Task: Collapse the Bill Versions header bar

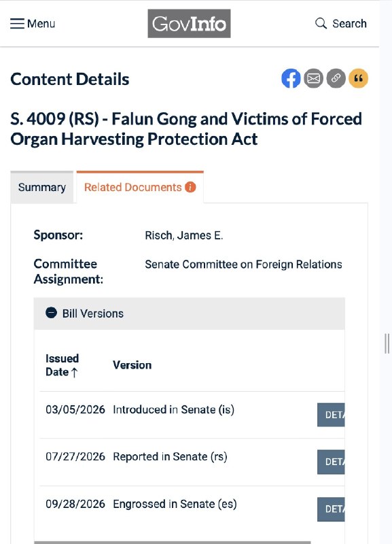Action: (190, 313)
